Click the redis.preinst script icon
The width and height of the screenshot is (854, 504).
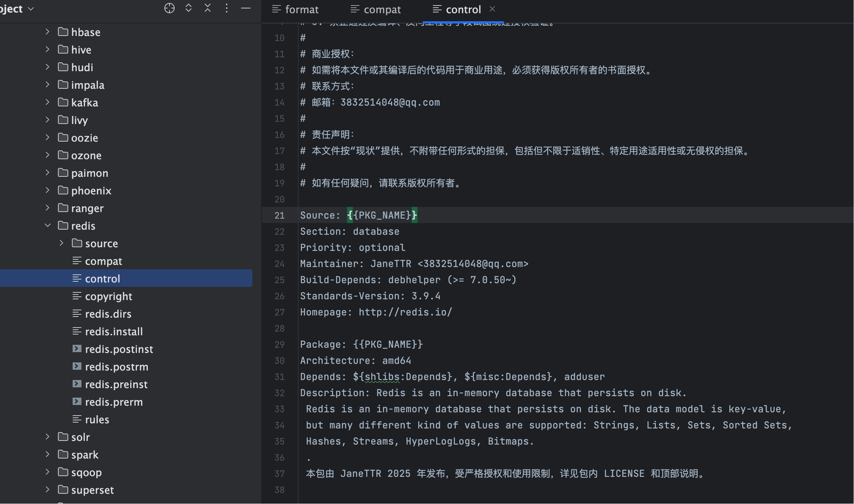[77, 384]
